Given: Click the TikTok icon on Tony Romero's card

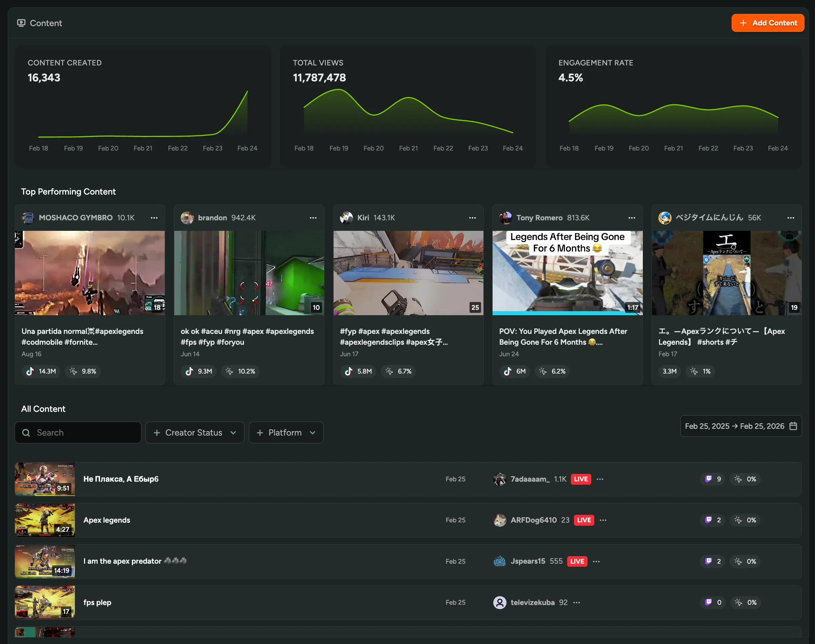Looking at the screenshot, I should tap(508, 371).
